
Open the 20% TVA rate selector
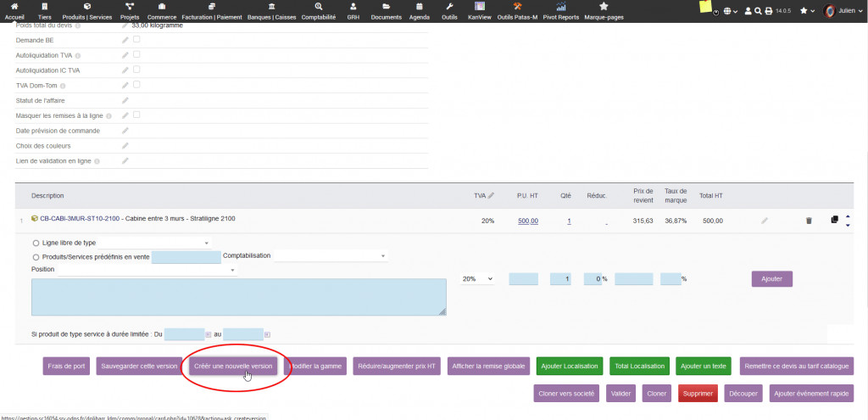(x=477, y=279)
